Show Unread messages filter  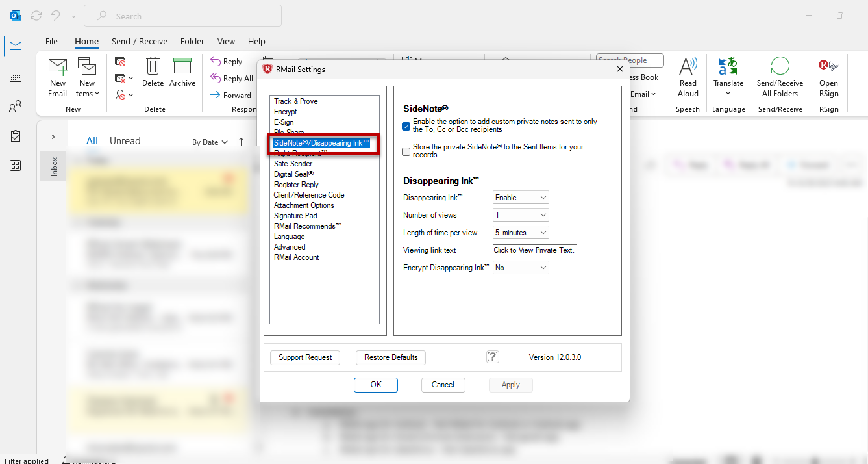(125, 141)
